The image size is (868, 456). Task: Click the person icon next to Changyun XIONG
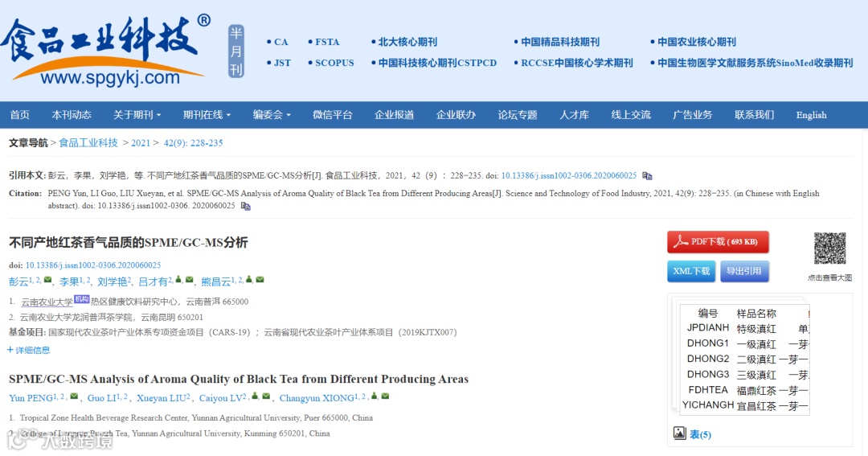tap(375, 396)
